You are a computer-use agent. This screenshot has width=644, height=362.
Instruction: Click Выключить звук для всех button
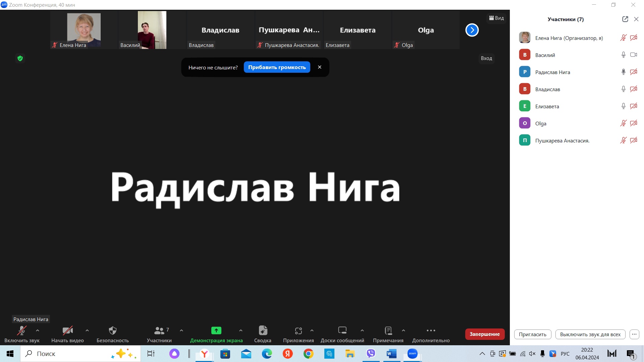[x=590, y=334]
